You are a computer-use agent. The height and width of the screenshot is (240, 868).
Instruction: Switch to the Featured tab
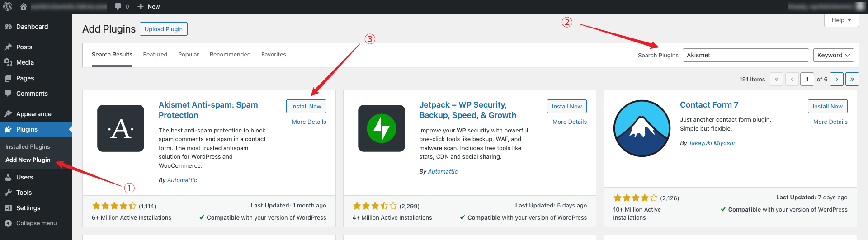155,55
